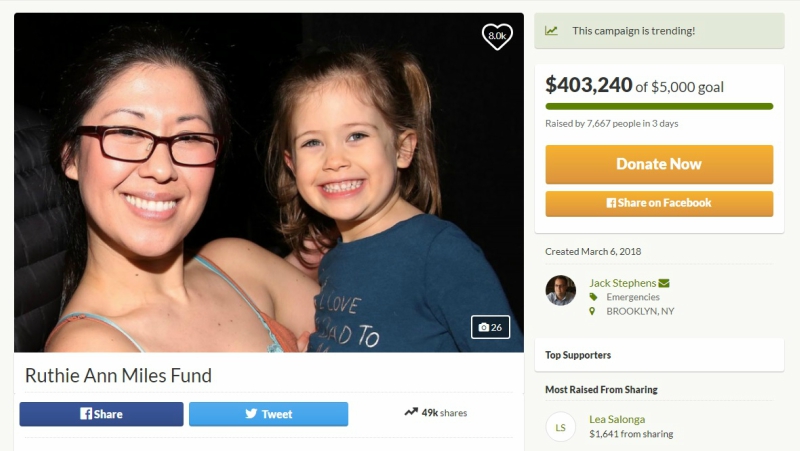Click the Emergencies category link
Image resolution: width=800 pixels, height=451 pixels.
coord(633,297)
